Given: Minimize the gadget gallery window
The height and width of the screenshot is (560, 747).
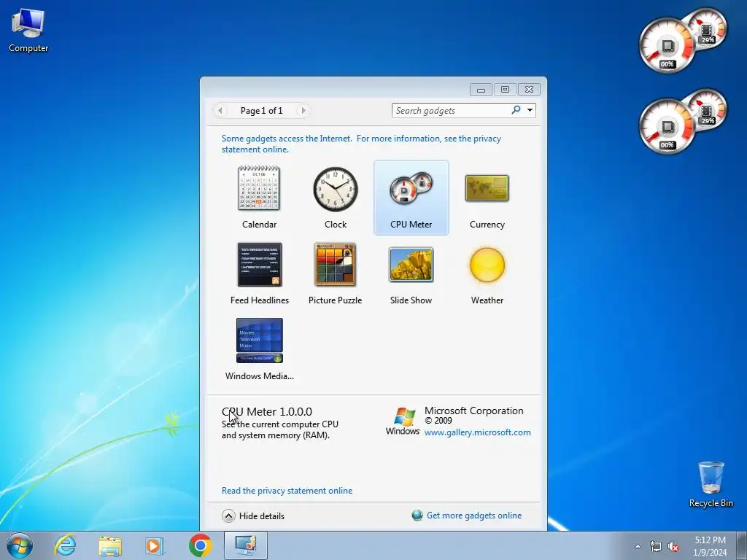Looking at the screenshot, I should [481, 90].
